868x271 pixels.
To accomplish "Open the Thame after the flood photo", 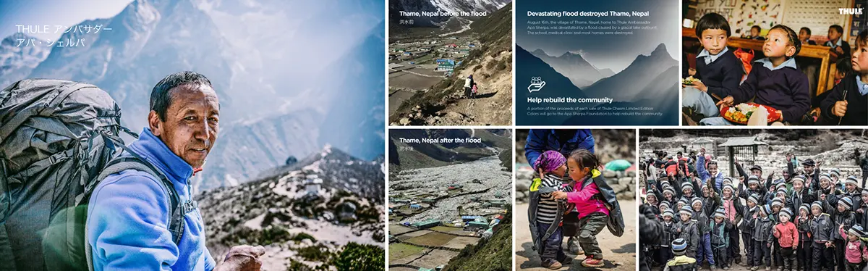I will (x=450, y=200).
